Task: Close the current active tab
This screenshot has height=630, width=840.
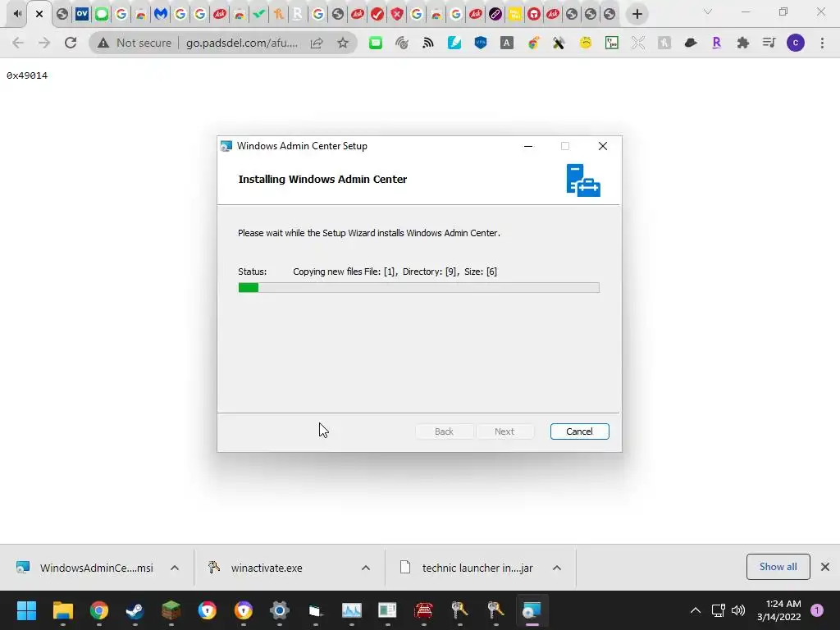Action: pos(39,14)
